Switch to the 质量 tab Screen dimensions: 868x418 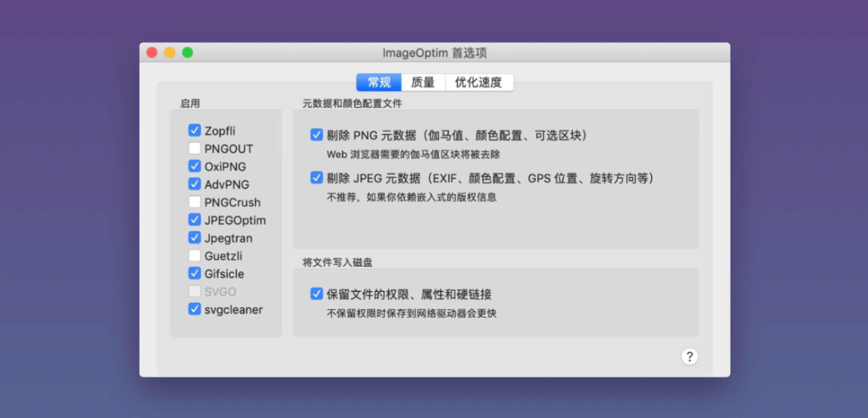tap(423, 82)
